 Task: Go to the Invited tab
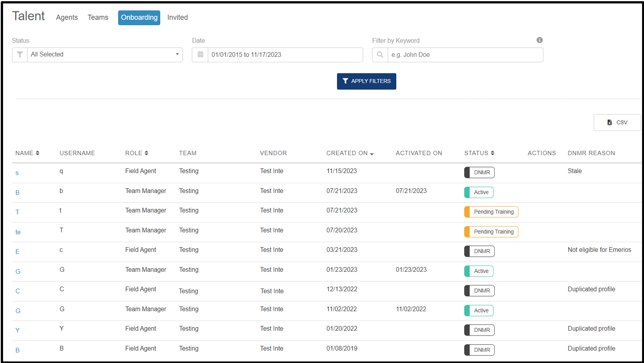pos(178,18)
